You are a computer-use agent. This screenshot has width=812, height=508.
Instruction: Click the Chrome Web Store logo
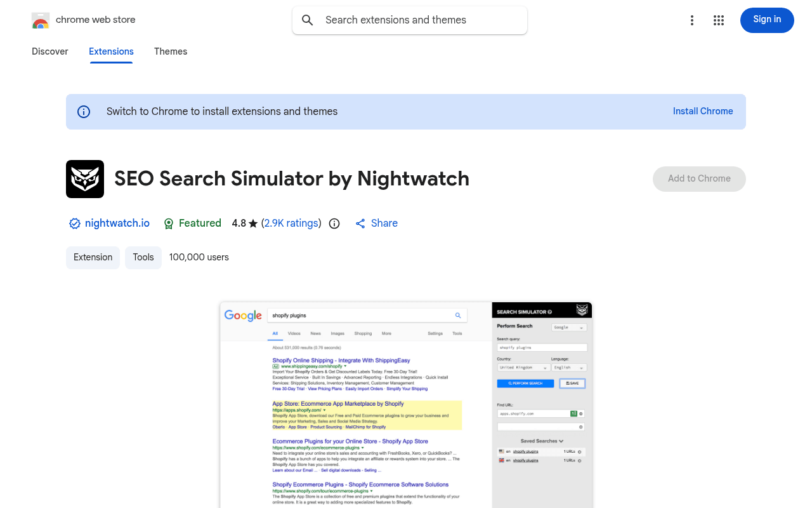[41, 20]
